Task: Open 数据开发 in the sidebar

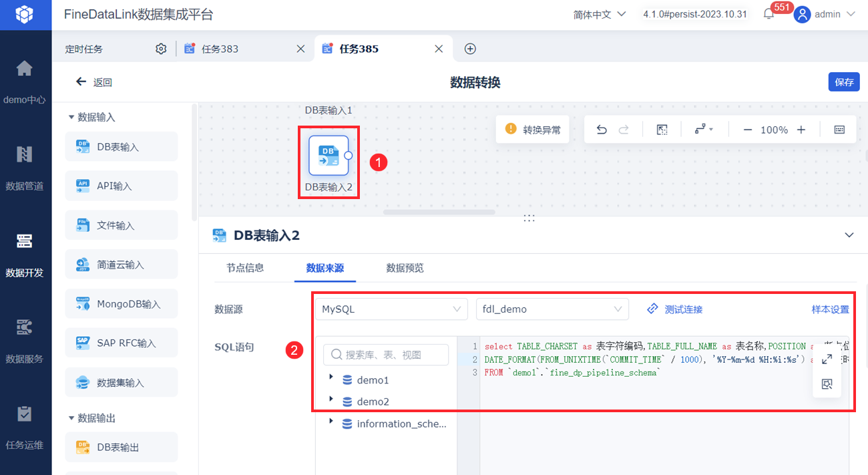Action: pos(25,241)
